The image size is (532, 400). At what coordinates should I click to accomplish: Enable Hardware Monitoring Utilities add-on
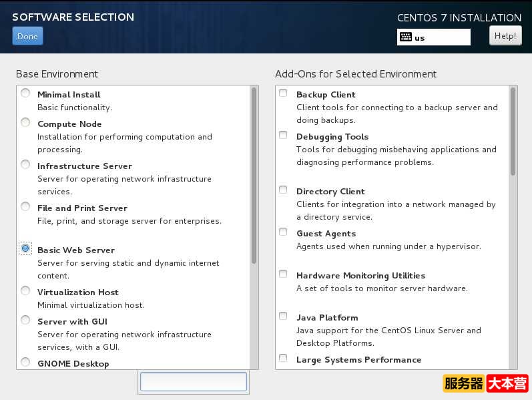pos(283,274)
